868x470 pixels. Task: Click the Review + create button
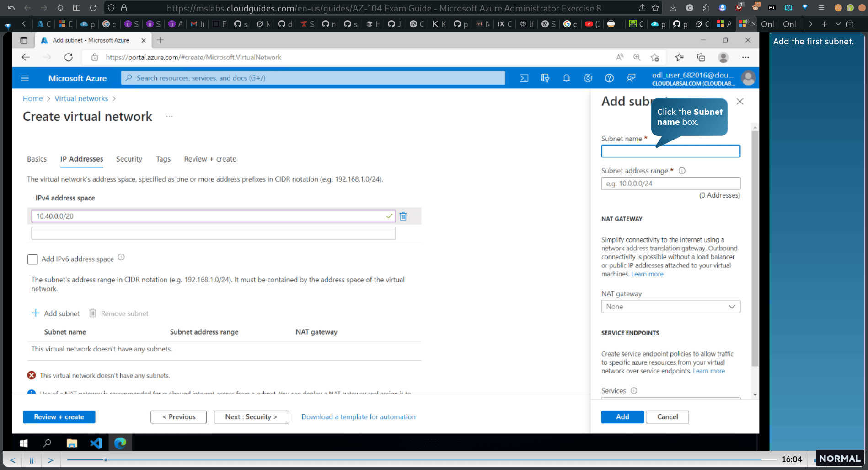[x=59, y=417]
